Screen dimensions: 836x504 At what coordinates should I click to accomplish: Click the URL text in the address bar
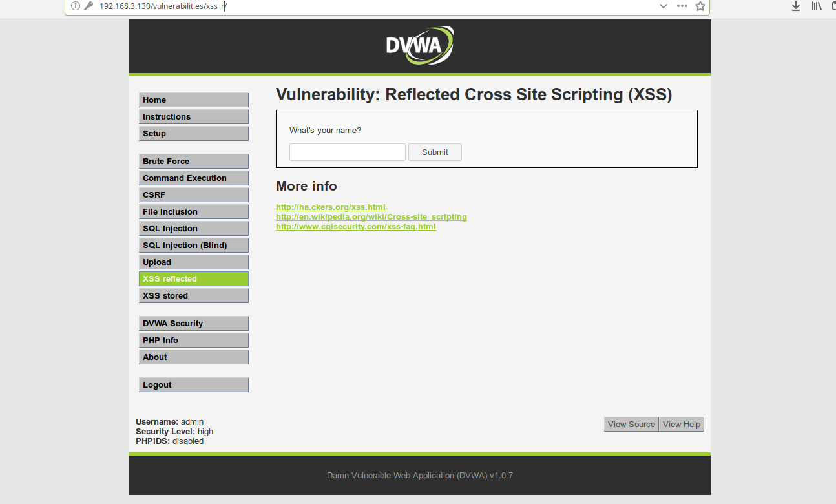pyautogui.click(x=163, y=6)
